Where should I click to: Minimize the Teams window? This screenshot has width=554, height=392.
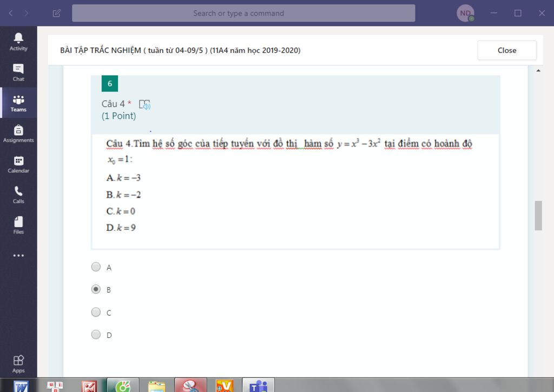[x=494, y=13]
